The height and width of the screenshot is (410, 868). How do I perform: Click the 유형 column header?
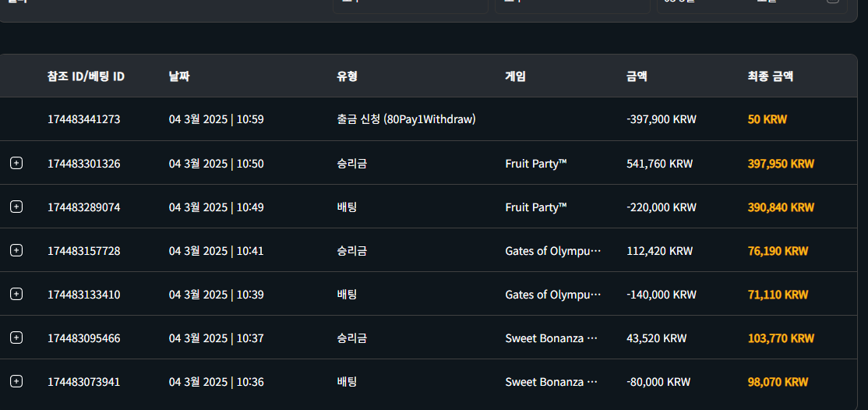pyautogui.click(x=347, y=76)
